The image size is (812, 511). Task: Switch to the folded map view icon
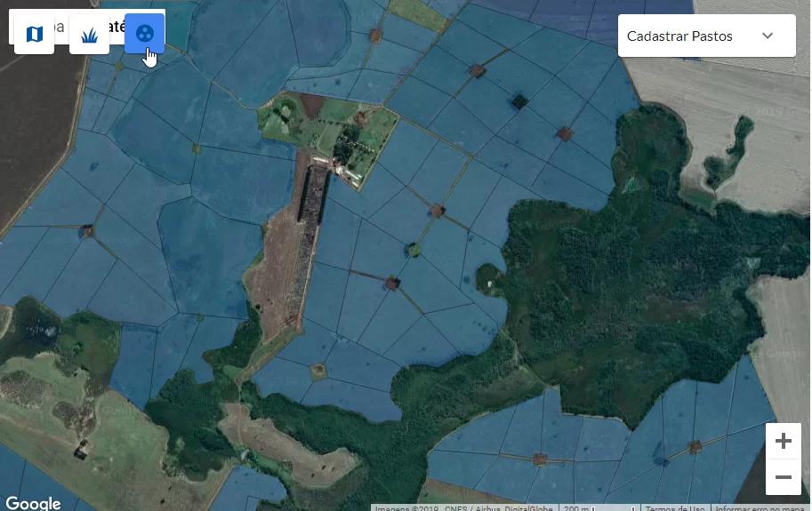pos(34,35)
